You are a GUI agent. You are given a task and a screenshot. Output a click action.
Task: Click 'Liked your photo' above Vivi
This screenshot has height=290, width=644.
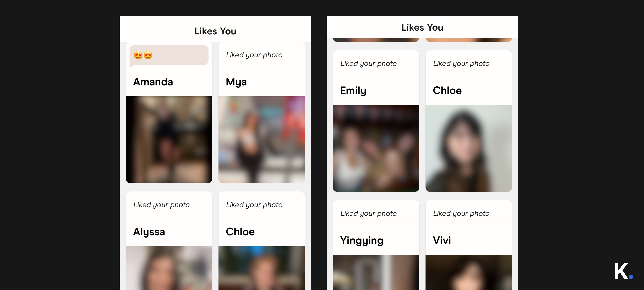(x=461, y=214)
